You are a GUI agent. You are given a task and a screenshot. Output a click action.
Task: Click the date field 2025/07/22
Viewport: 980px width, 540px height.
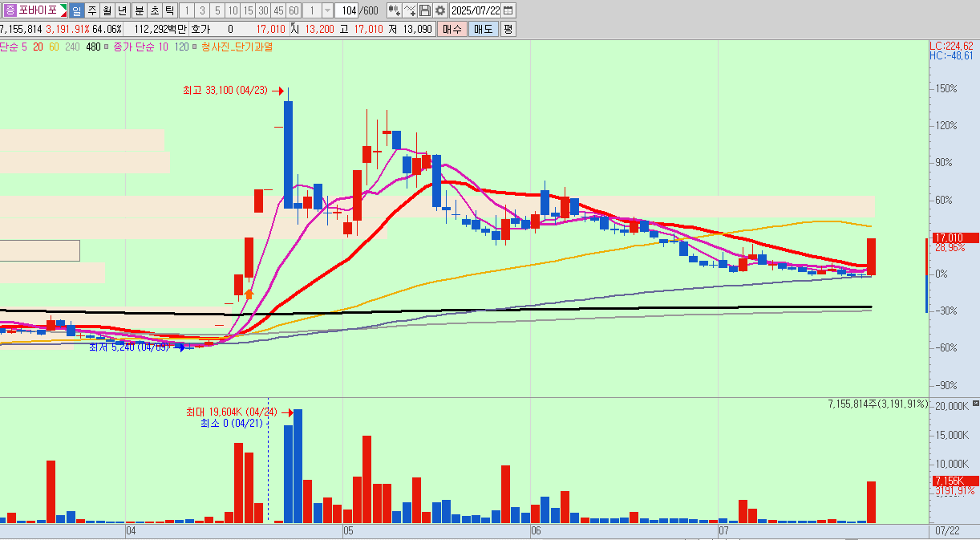(x=475, y=10)
